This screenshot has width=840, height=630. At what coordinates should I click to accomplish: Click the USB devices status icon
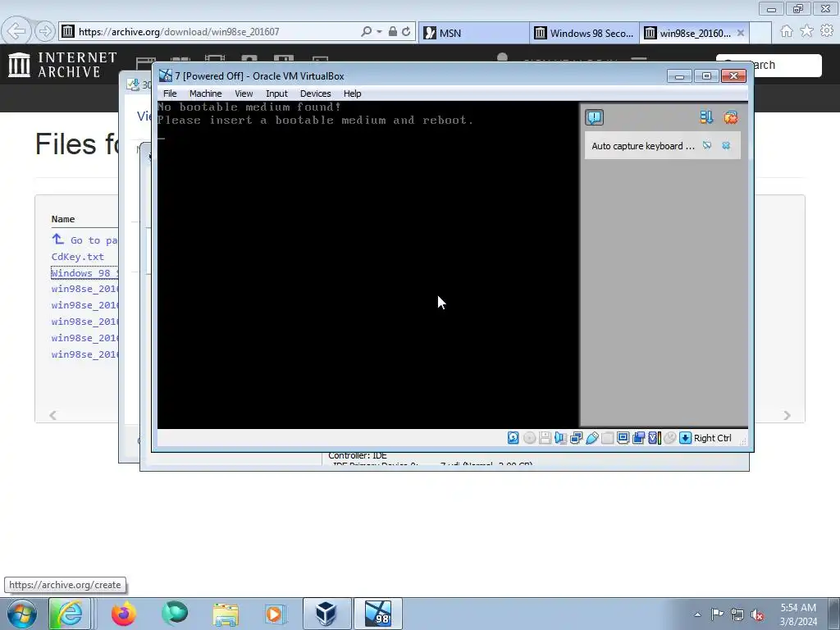(x=592, y=438)
